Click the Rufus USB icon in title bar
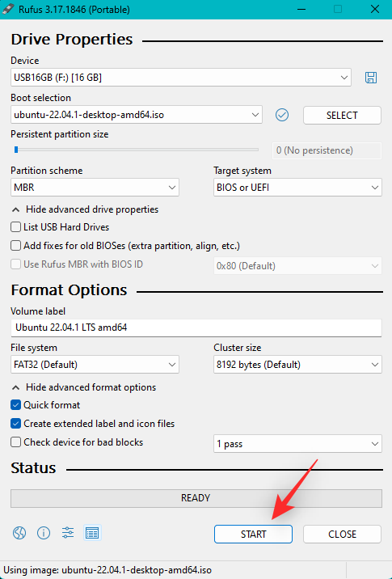 coord(8,9)
